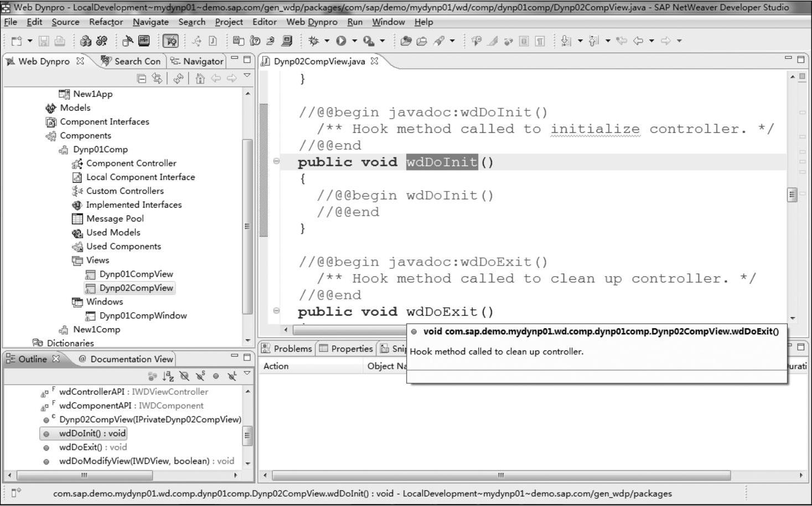Click the refresh icon in Web Dynpro explorer toolbar
The width and height of the screenshot is (812, 506).
(x=178, y=79)
